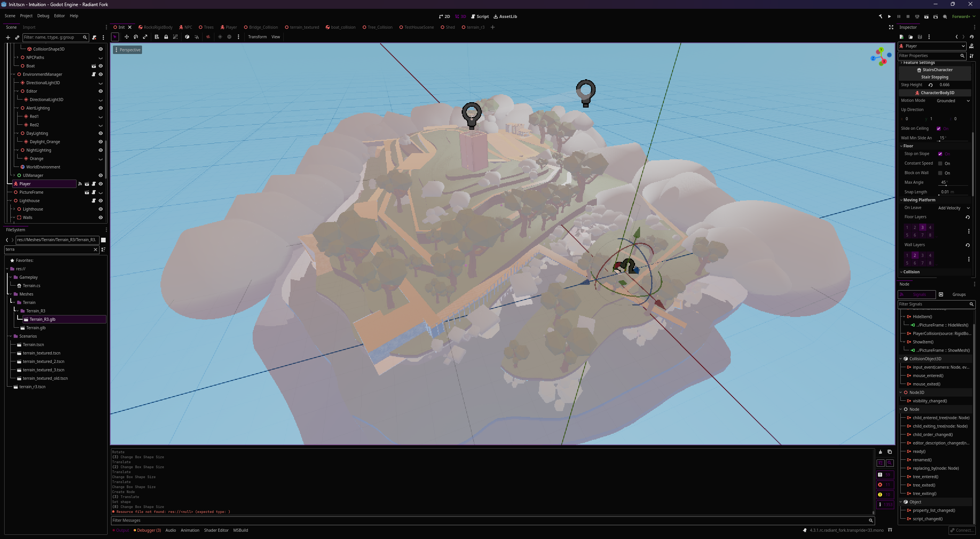Click the visibility eye icon on Walls
This screenshot has height=539, width=980.
(100, 217)
